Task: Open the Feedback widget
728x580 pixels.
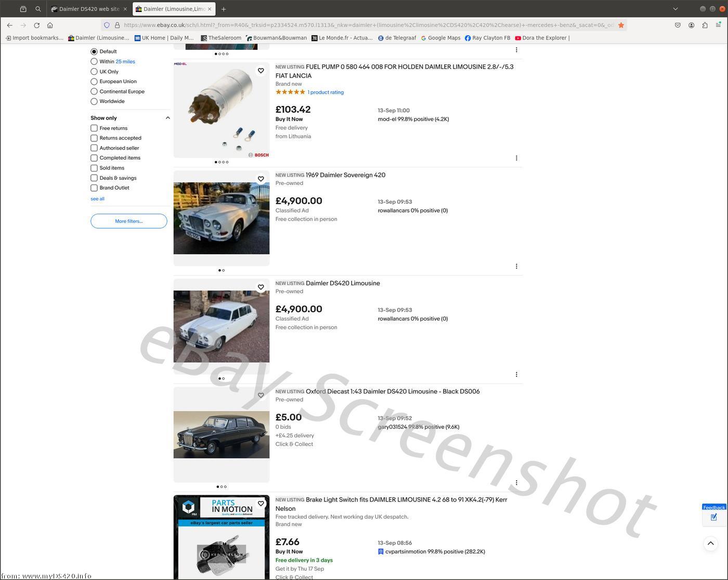Action: [x=714, y=514]
